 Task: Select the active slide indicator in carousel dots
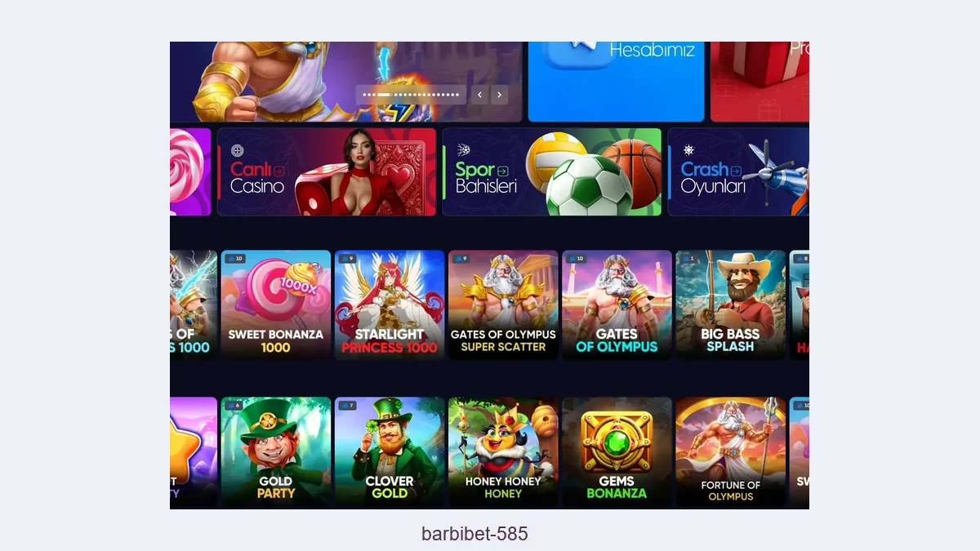(x=383, y=95)
